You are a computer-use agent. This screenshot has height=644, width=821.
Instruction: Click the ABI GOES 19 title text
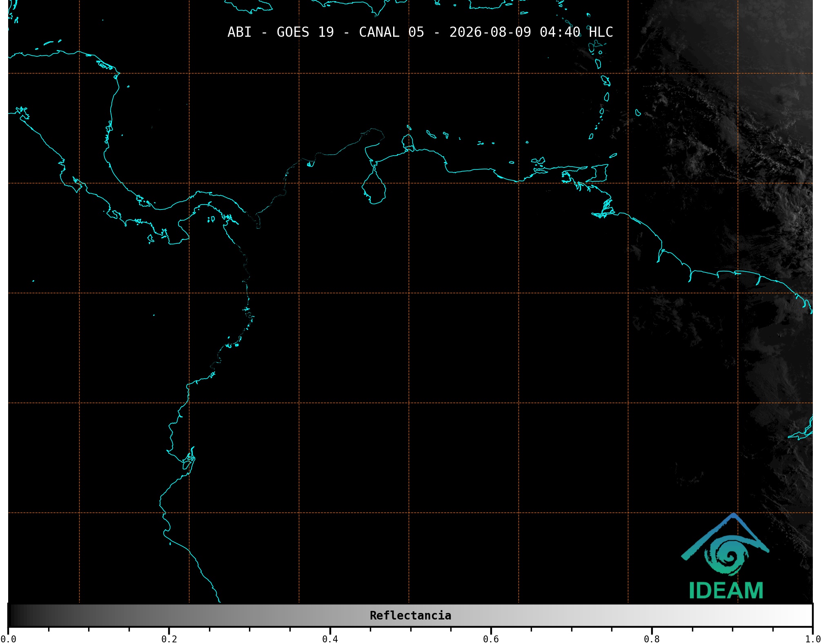pyautogui.click(x=420, y=32)
